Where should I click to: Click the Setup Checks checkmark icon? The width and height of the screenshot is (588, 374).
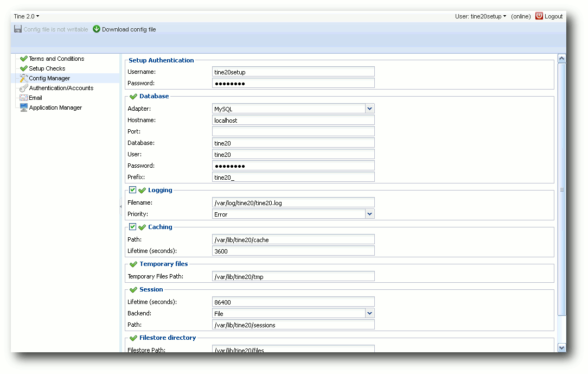(x=24, y=68)
